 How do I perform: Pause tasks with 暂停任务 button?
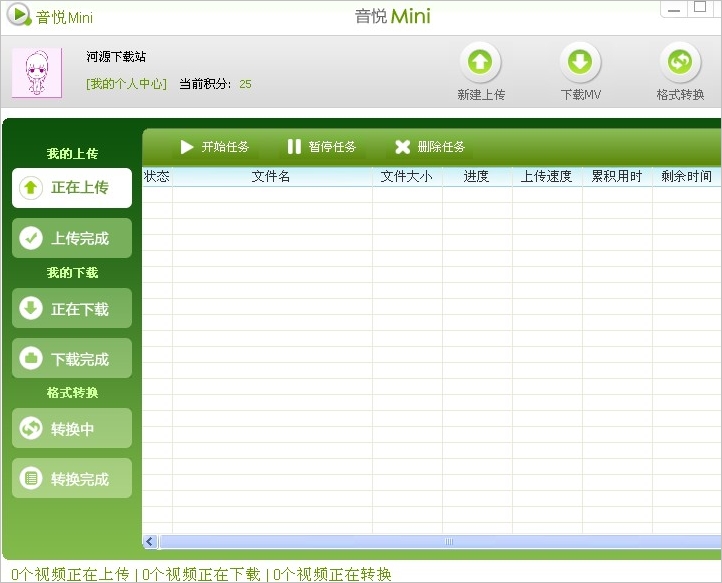[x=321, y=147]
